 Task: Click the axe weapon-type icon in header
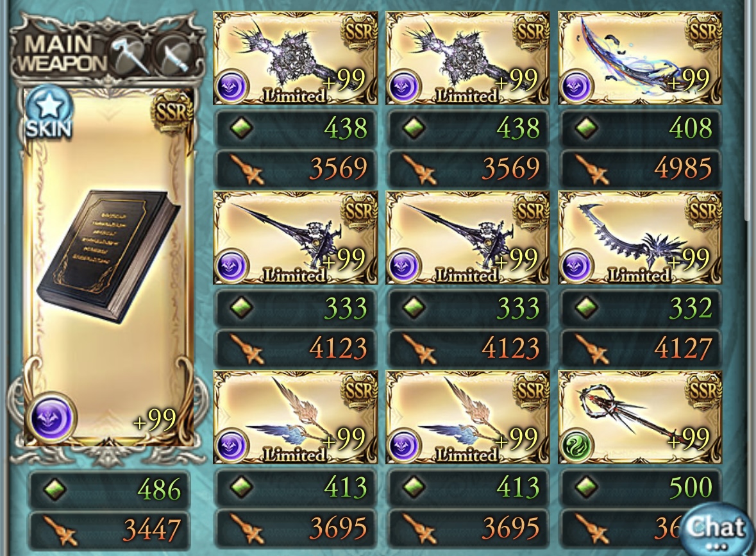pyautogui.click(x=130, y=56)
